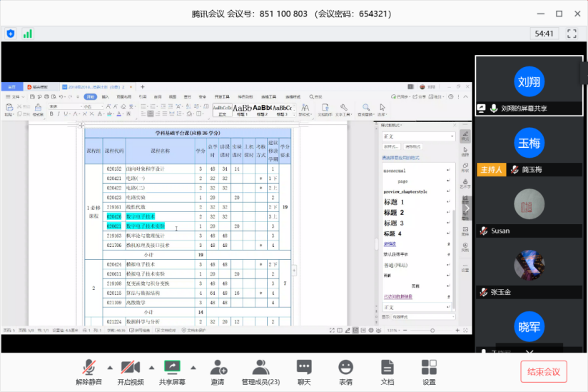The image size is (588, 392).
Task: Select 刘翔 screen share video tile
Action: click(529, 85)
